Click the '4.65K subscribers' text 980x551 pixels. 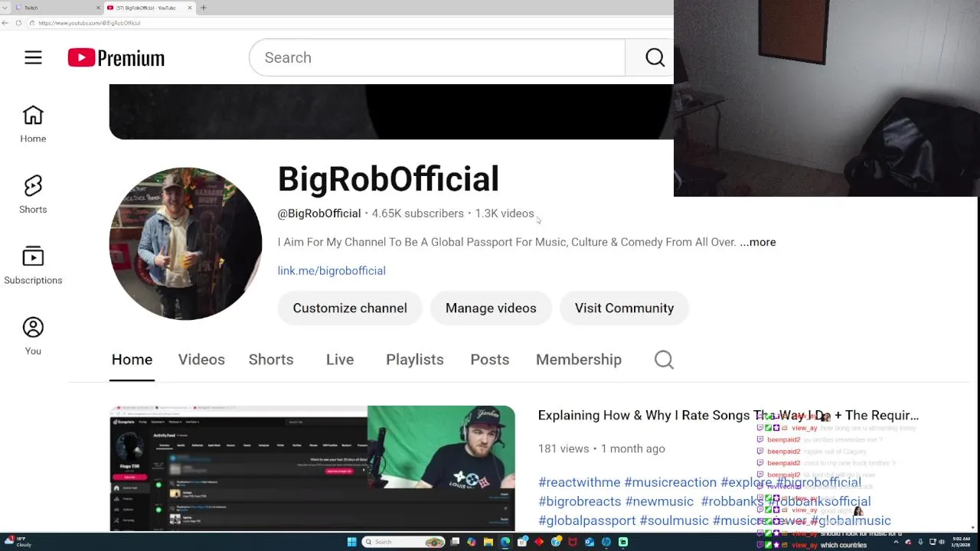point(417,214)
